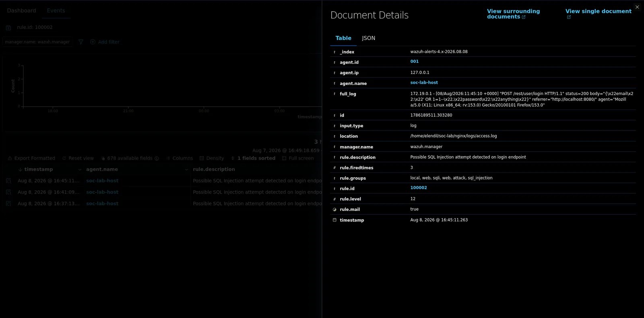Click the rule.groups field type icon

[334, 178]
